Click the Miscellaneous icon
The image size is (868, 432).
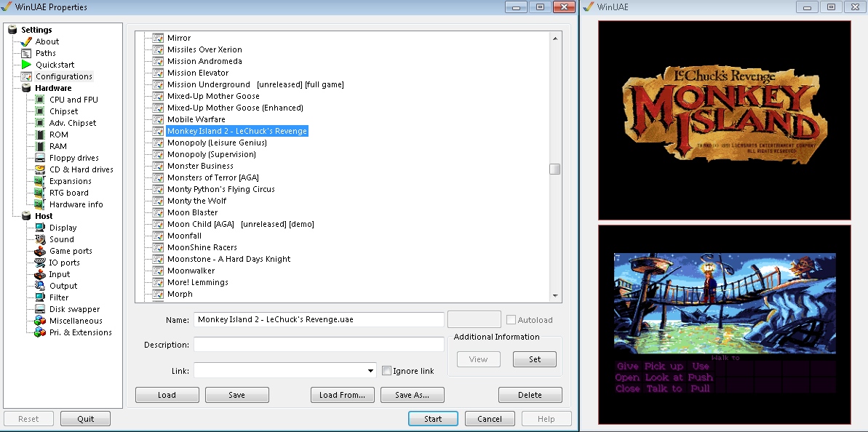pos(40,320)
